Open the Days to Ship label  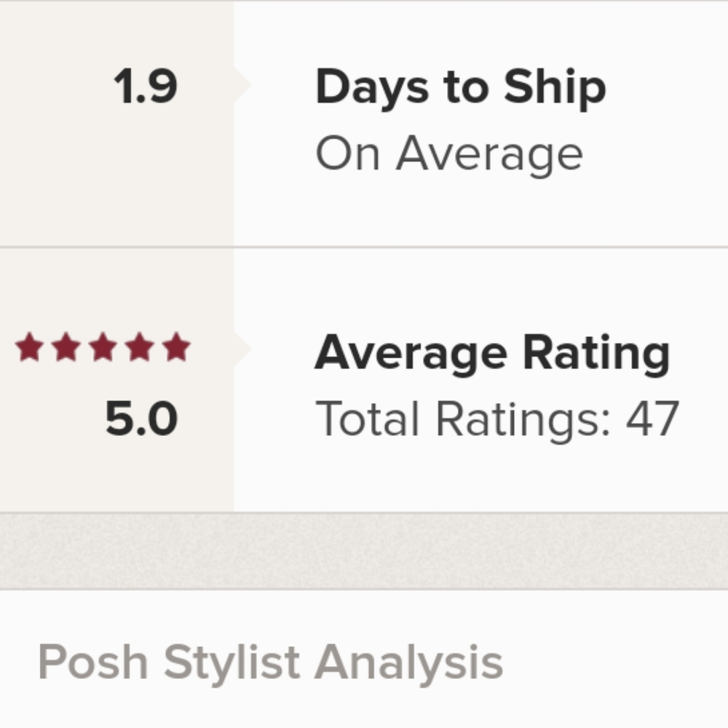pyautogui.click(x=461, y=88)
